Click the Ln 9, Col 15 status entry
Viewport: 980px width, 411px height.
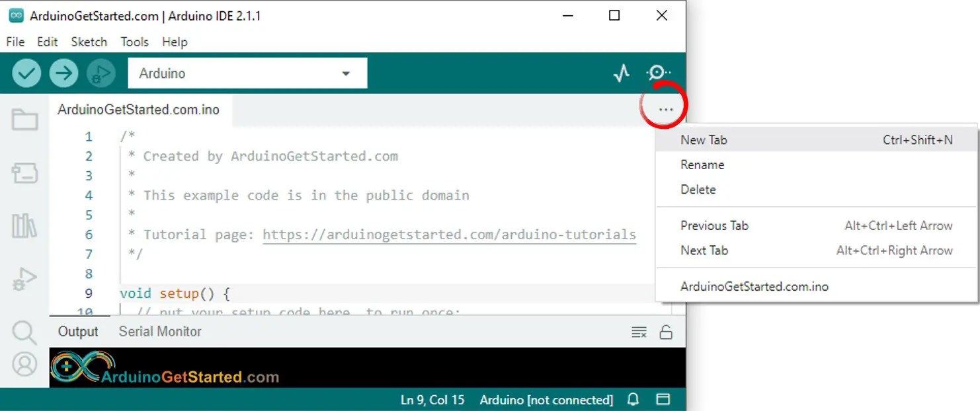click(x=432, y=400)
